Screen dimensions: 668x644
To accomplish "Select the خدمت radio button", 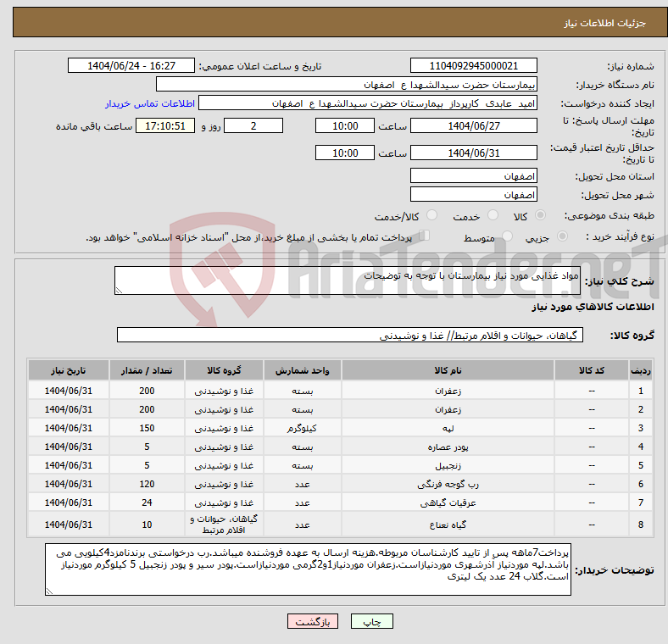I will (493, 215).
